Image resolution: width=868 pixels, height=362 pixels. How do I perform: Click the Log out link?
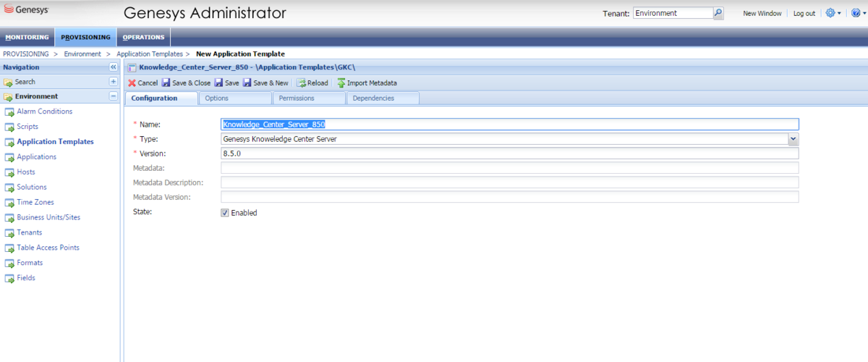point(804,14)
